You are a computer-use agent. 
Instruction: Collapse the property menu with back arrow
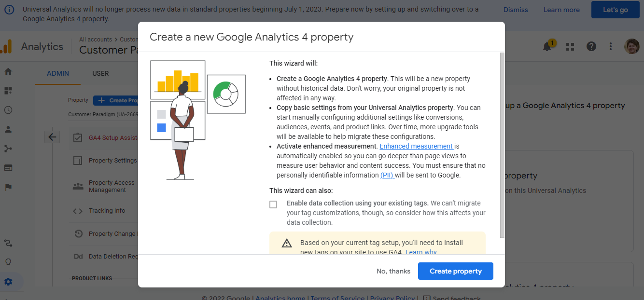click(x=52, y=136)
